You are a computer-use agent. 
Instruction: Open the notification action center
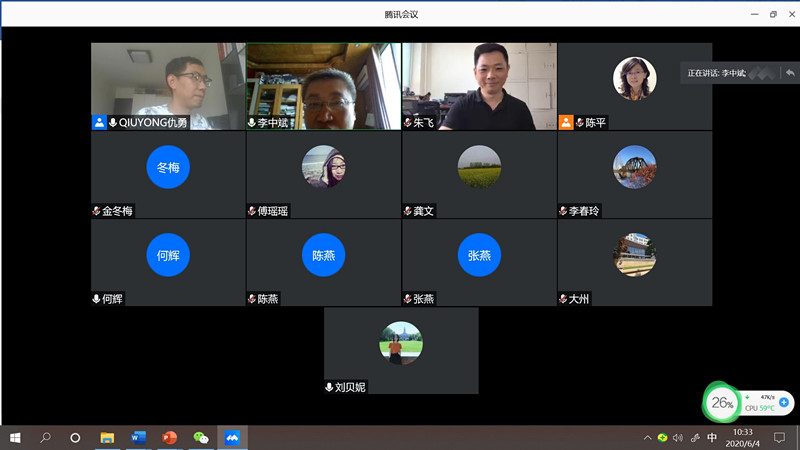coord(780,438)
